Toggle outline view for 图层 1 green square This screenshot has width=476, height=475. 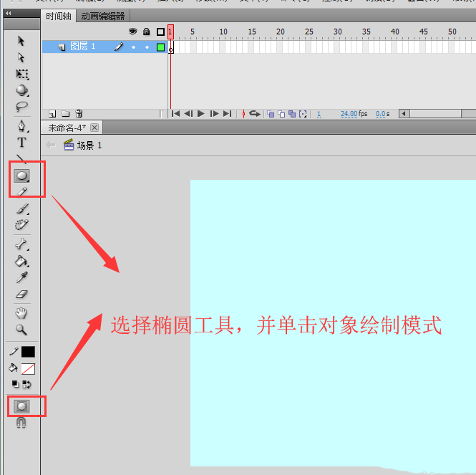(160, 47)
